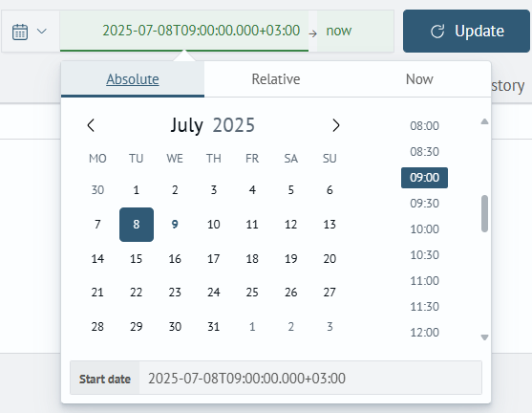The width and height of the screenshot is (532, 413).
Task: Pick the 08:00 time slot
Action: 424,125
